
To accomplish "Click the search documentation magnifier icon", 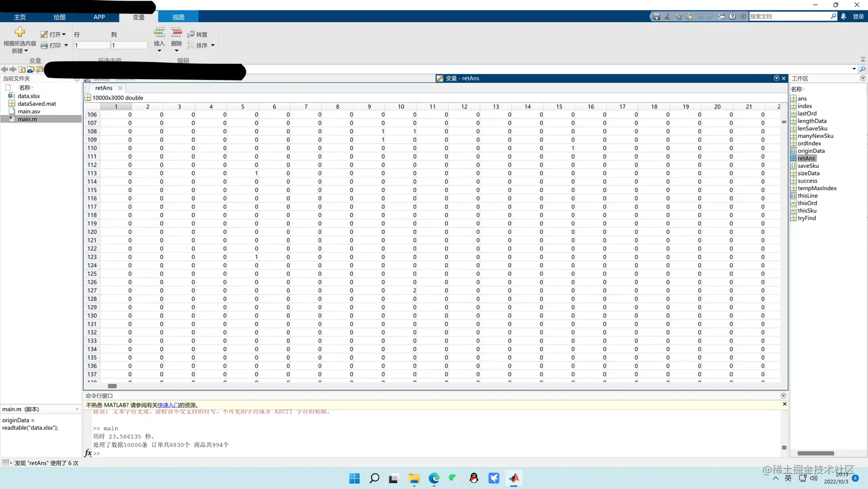I will [x=834, y=16].
